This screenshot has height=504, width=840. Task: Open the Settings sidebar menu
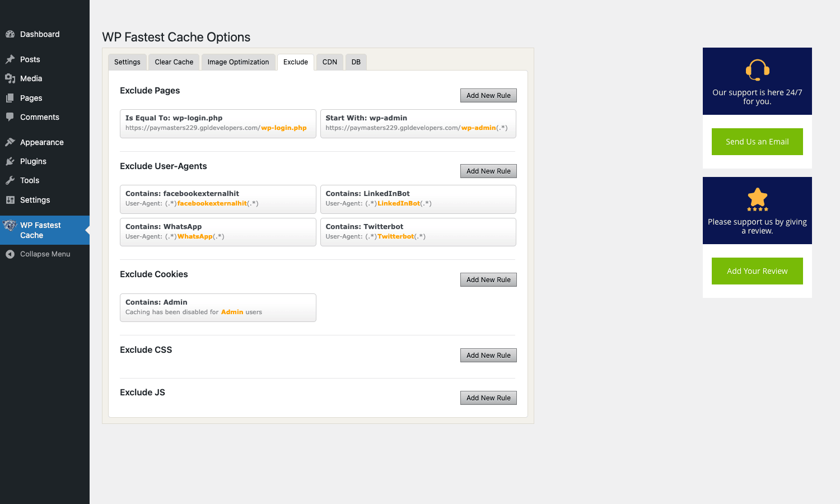(45, 200)
